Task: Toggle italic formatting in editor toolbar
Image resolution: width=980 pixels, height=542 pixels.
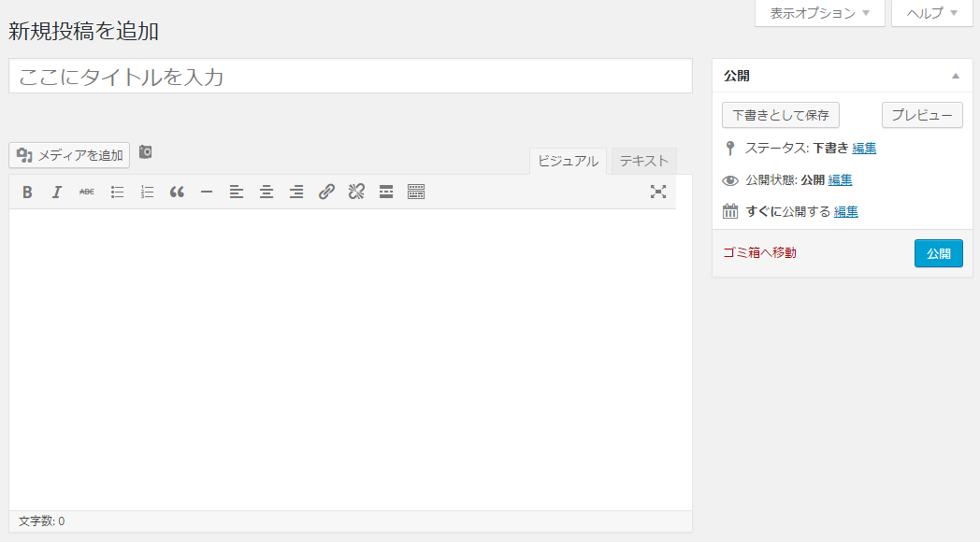Action: (57, 192)
